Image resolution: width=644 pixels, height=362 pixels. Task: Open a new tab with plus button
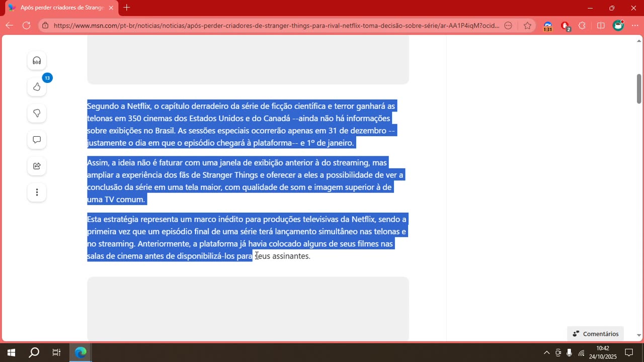point(127,8)
